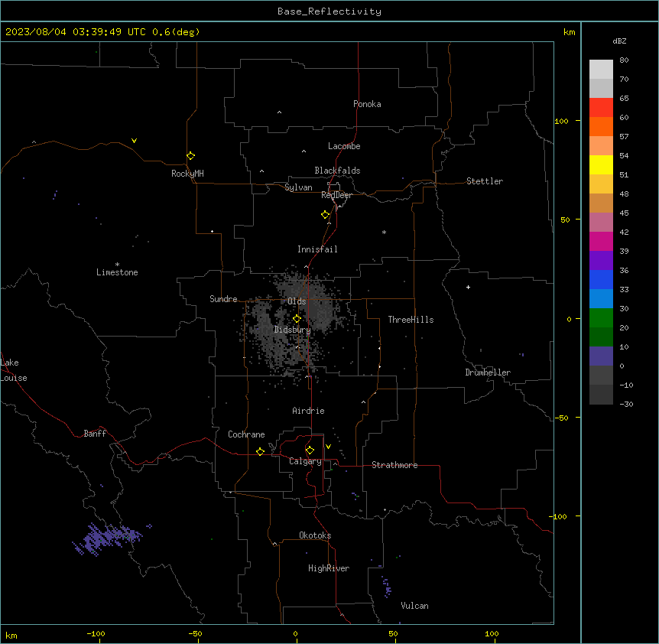Screen dimensions: 659x644
Task: Click the Ponoka city label
Action: [367, 104]
